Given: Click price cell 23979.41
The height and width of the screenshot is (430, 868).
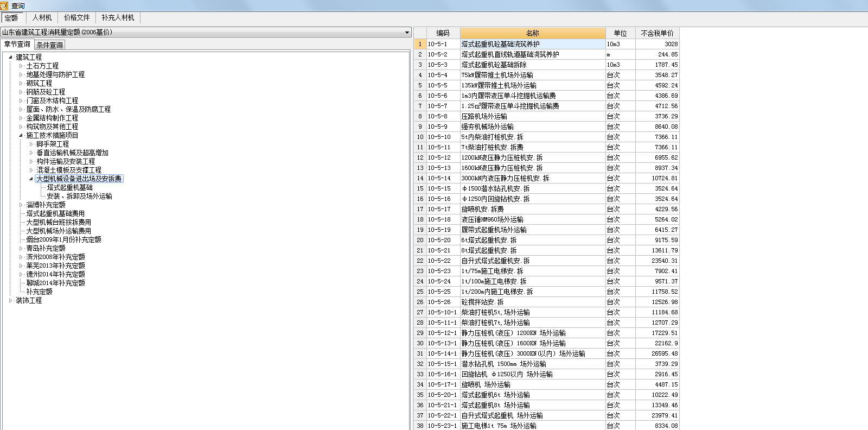Looking at the screenshot, I should (x=657, y=415).
